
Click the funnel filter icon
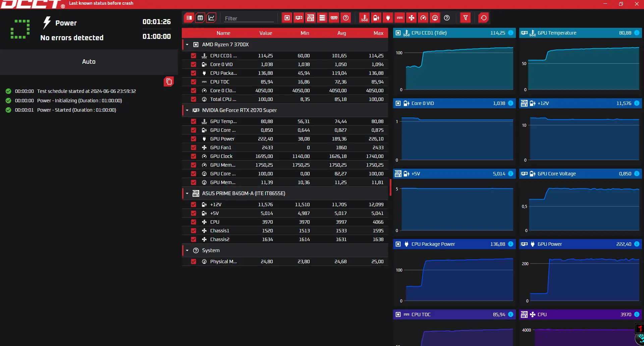pyautogui.click(x=466, y=18)
